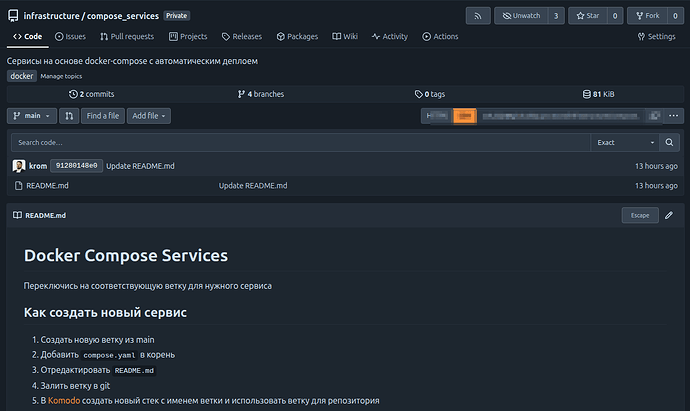The width and height of the screenshot is (690, 411).
Task: Click the docker topic tag
Action: [x=22, y=76]
